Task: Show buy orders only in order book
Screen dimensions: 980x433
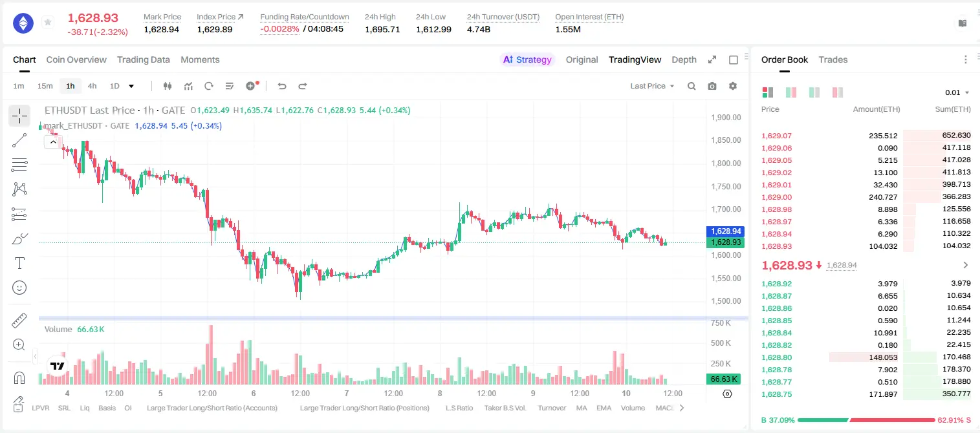Action: coord(814,92)
